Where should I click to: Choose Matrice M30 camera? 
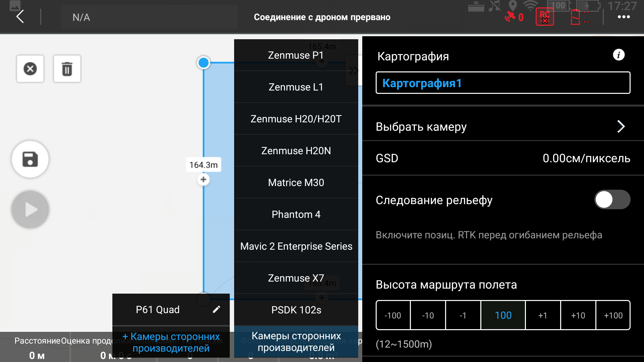pyautogui.click(x=296, y=182)
